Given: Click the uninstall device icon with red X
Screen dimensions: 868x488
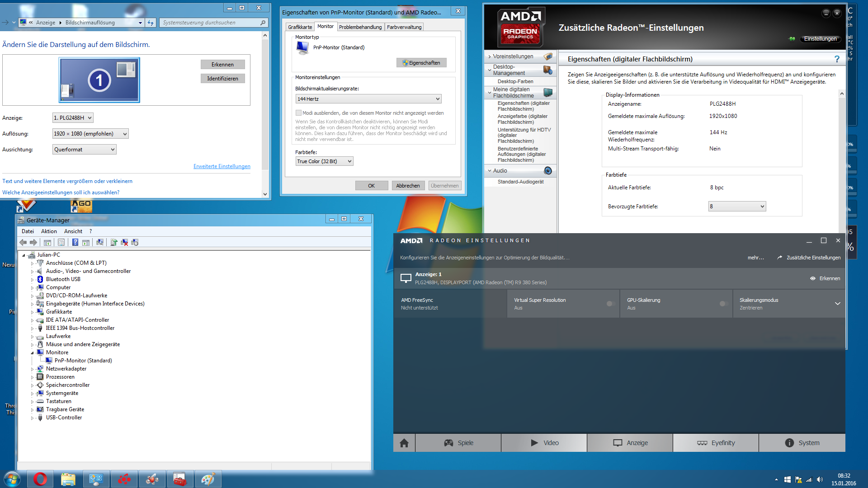Looking at the screenshot, I should coord(124,243).
